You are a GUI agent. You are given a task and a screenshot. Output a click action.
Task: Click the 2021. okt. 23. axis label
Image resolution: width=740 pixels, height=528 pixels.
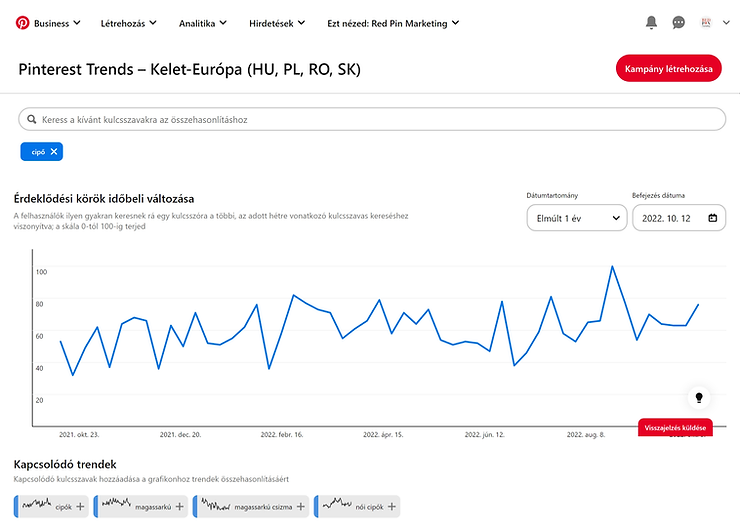(x=79, y=435)
